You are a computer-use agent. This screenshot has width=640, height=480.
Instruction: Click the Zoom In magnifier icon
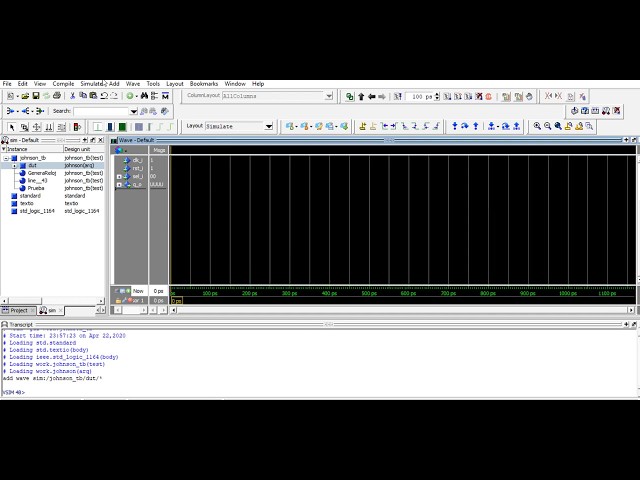click(537, 126)
